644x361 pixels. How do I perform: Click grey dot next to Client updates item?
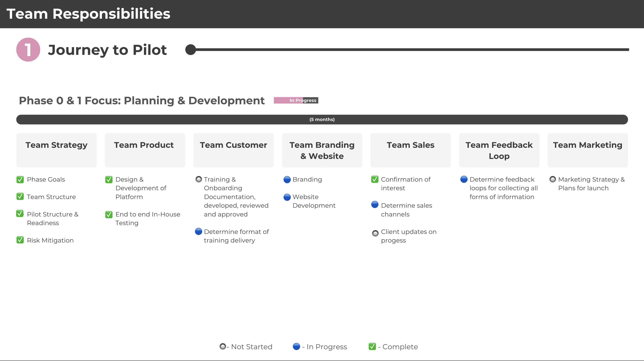pyautogui.click(x=375, y=233)
